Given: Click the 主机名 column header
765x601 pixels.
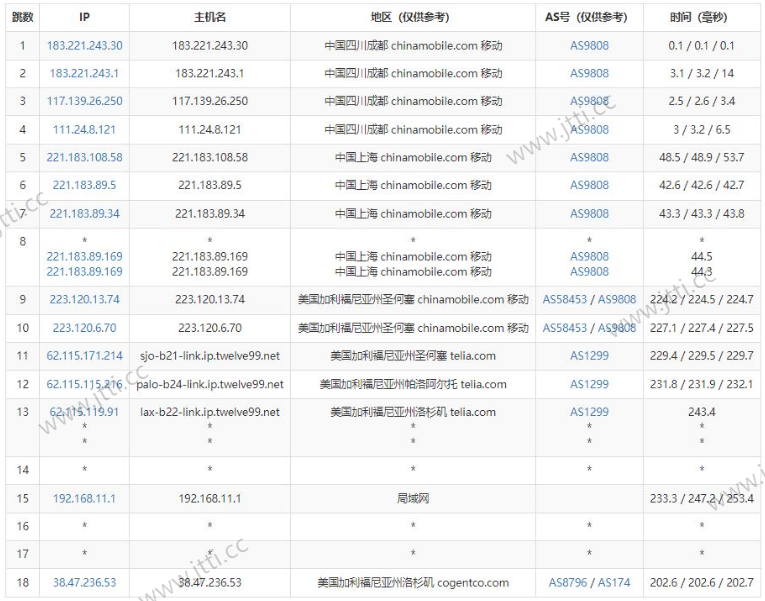Looking at the screenshot, I should [210, 17].
